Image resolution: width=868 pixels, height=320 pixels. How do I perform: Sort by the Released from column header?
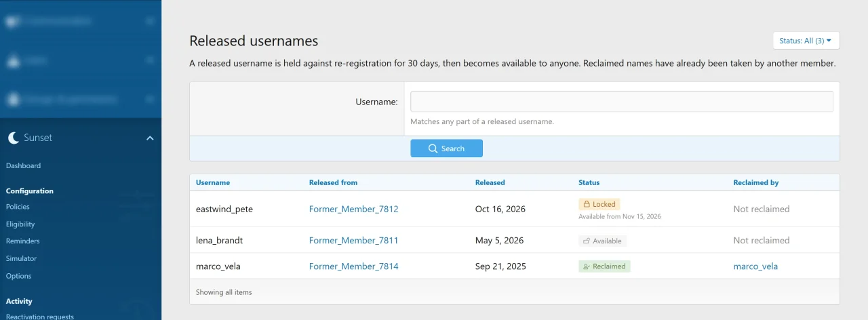pyautogui.click(x=333, y=182)
